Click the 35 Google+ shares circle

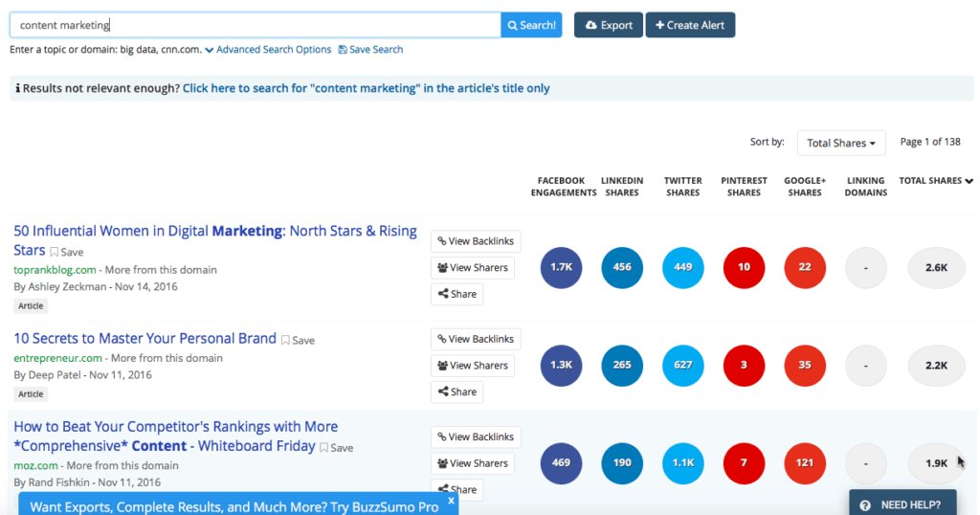805,366
